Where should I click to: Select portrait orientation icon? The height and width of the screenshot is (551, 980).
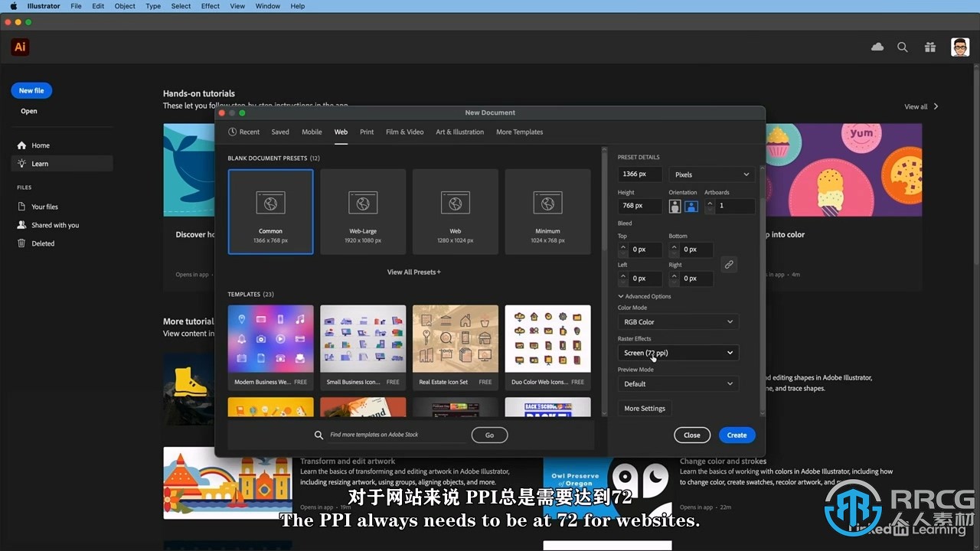(675, 206)
